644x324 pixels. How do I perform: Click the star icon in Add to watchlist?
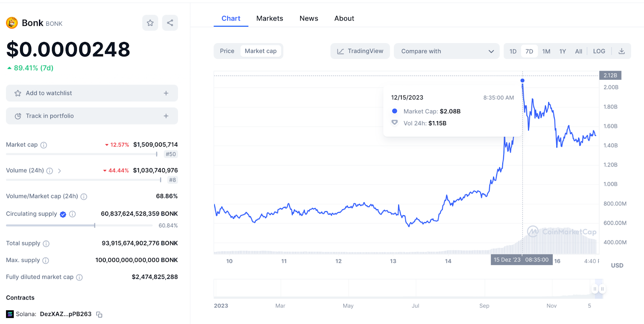(x=18, y=93)
